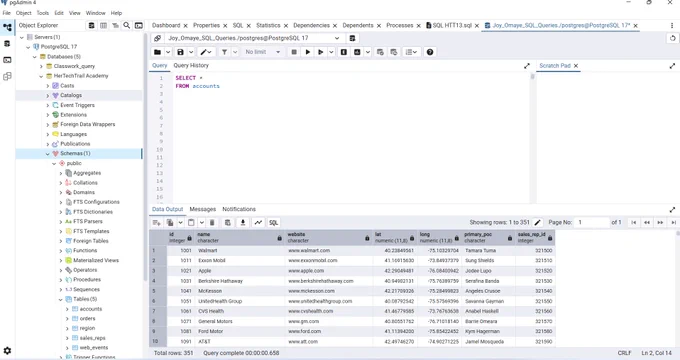Image resolution: width=680 pixels, height=360 pixels.
Task: Go to the last page of results
Action: [x=673, y=223]
